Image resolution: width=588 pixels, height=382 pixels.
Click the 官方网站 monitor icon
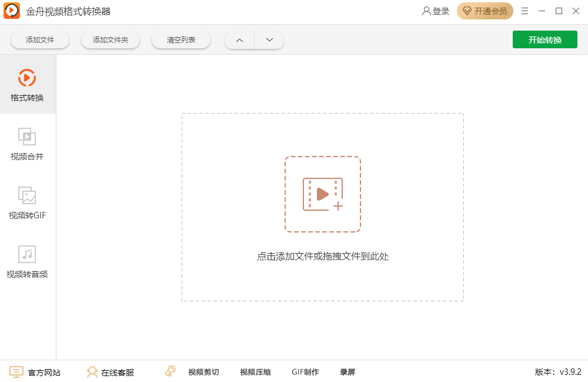point(18,371)
